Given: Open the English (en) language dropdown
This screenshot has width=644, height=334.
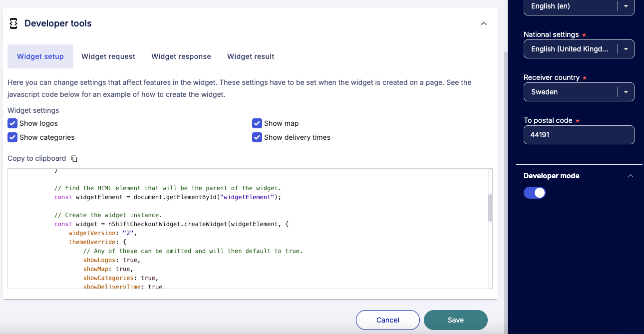Looking at the screenshot, I should point(579,6).
